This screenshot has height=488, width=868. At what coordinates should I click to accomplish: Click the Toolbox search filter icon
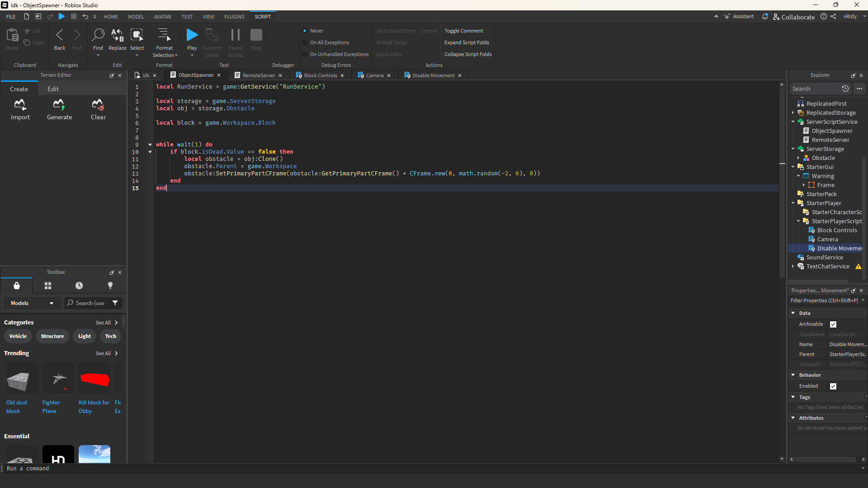pos(115,303)
